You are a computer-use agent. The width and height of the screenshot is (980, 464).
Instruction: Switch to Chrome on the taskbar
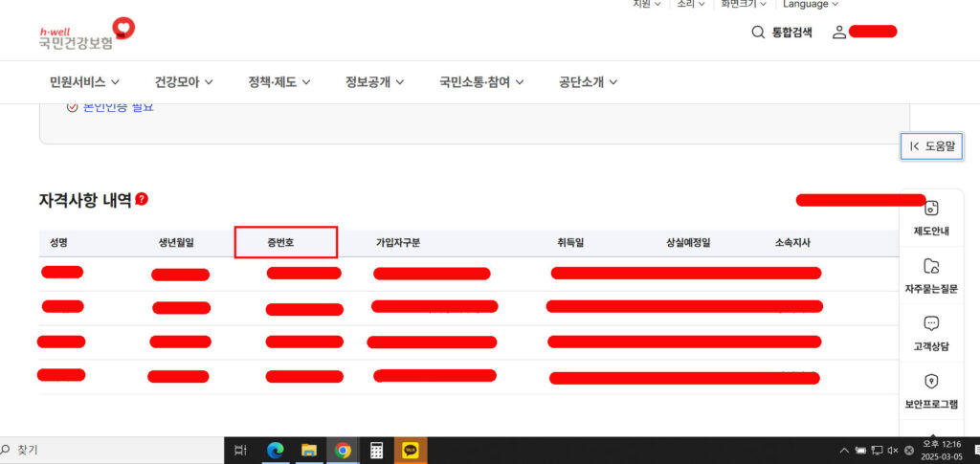pos(342,451)
